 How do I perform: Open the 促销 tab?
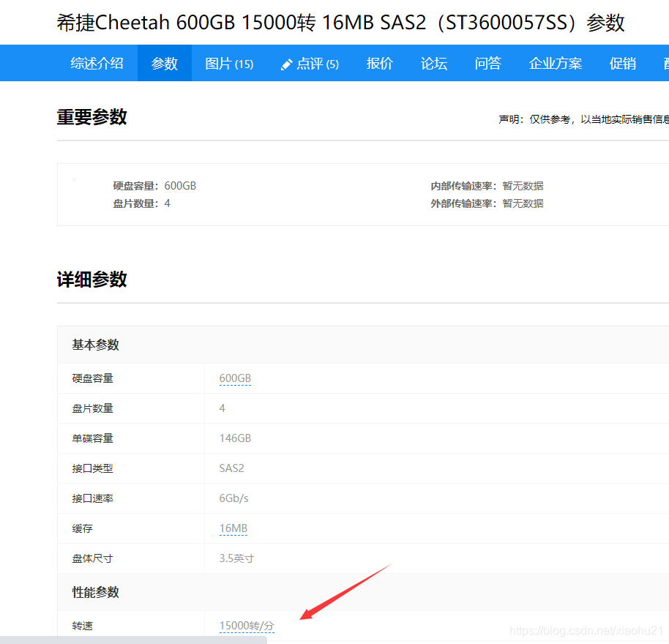click(622, 63)
